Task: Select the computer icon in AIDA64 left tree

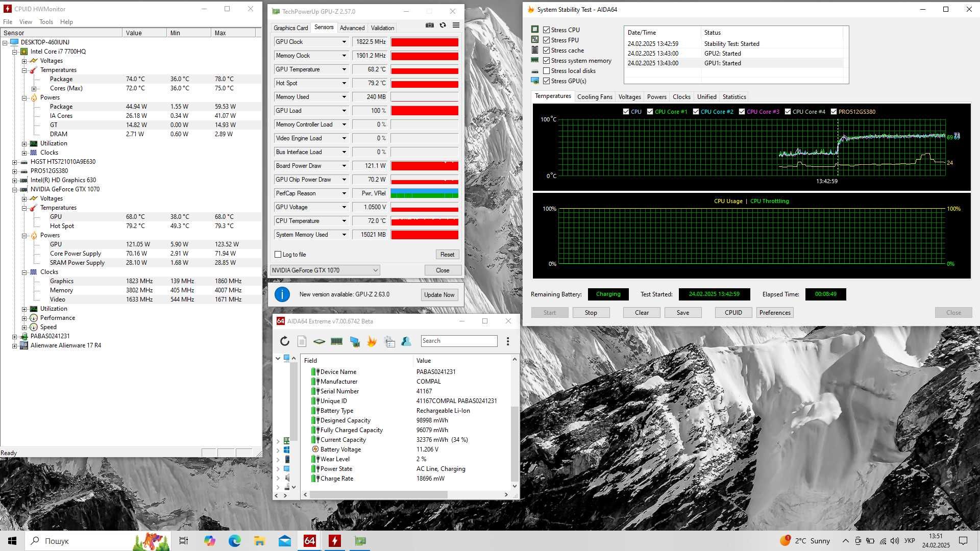Action: [286, 358]
